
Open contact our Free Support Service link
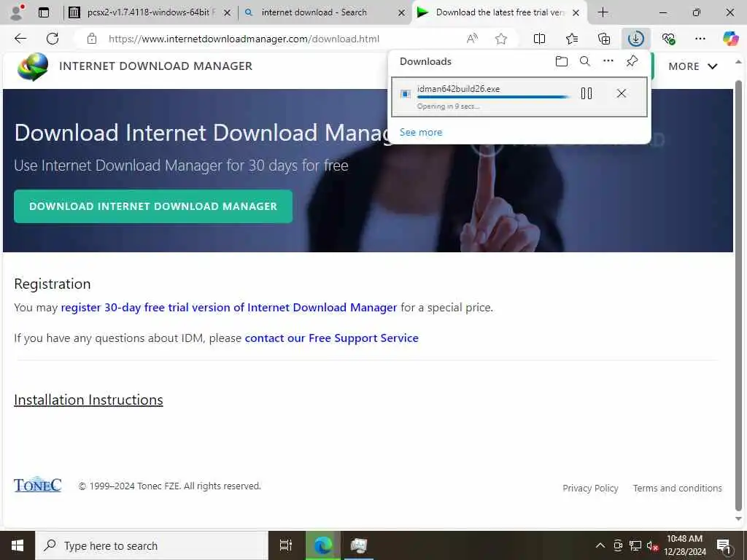point(332,338)
